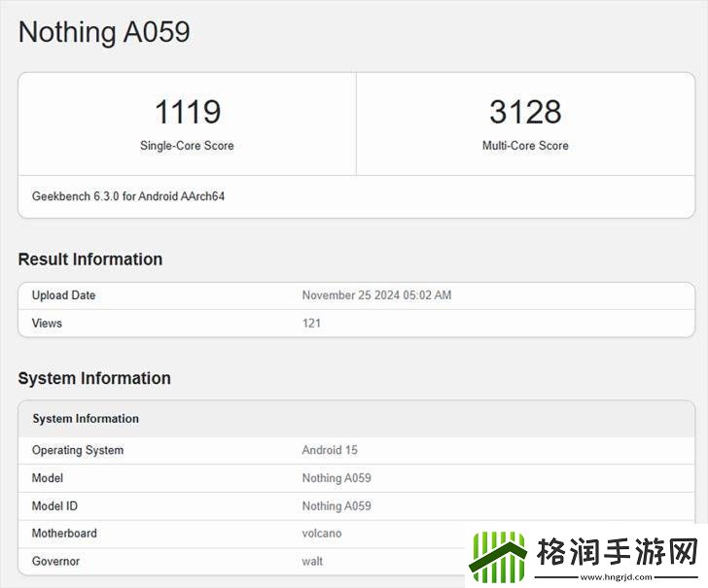Select the single-core score 1119
This screenshot has height=588, width=708.
coord(188,112)
